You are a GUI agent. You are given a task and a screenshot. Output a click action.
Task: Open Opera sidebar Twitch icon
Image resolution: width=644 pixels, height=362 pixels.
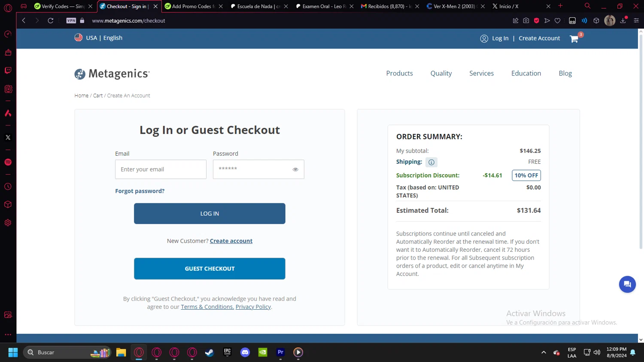click(8, 70)
